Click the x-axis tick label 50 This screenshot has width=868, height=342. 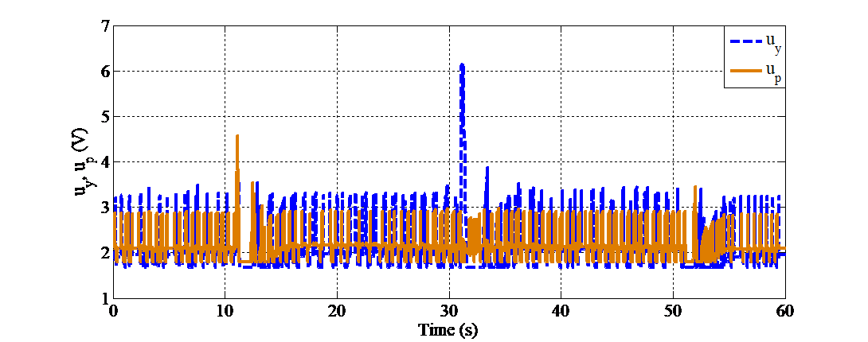tap(674, 309)
